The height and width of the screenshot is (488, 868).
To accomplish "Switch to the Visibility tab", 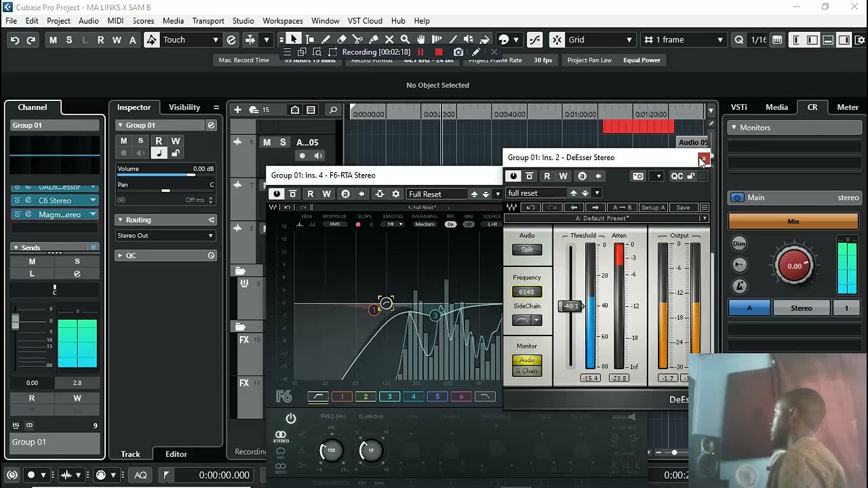I will 184,107.
